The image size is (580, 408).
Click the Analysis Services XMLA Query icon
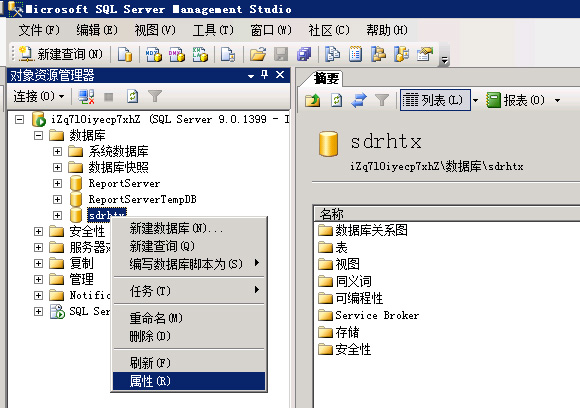[200, 54]
